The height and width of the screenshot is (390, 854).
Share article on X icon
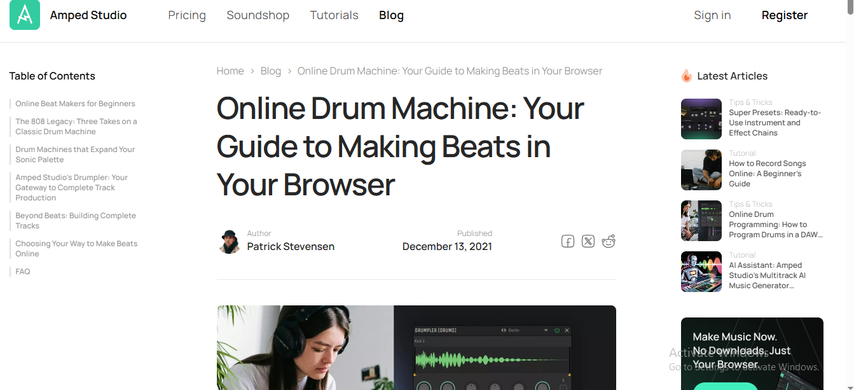point(588,241)
